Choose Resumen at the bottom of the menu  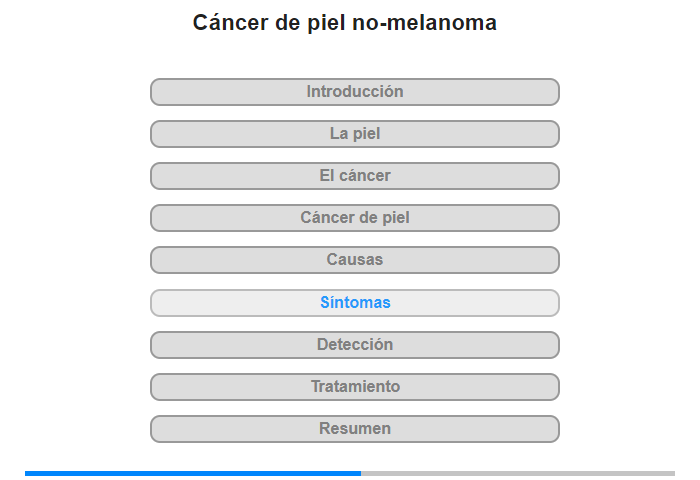(x=355, y=429)
